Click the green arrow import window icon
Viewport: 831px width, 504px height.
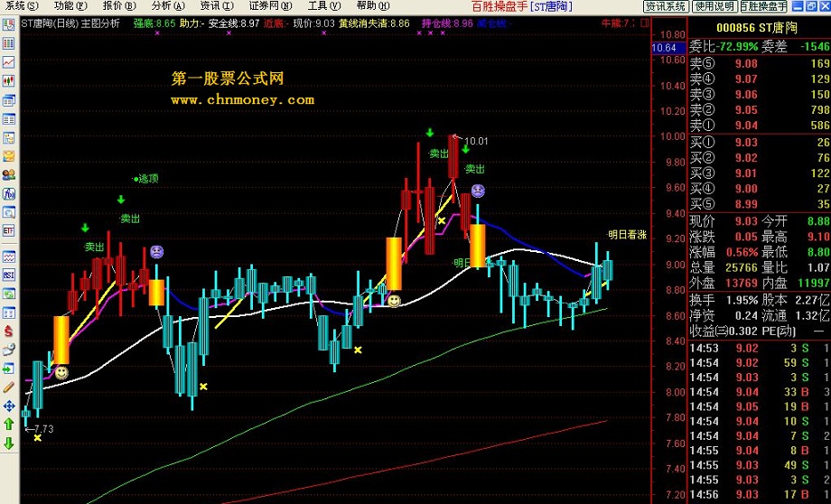pos(8,369)
